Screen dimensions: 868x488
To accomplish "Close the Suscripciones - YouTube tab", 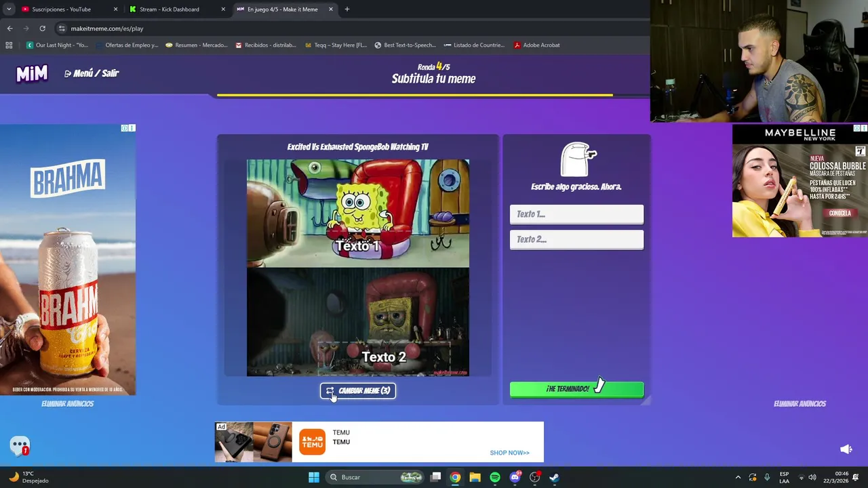I will tap(115, 9).
